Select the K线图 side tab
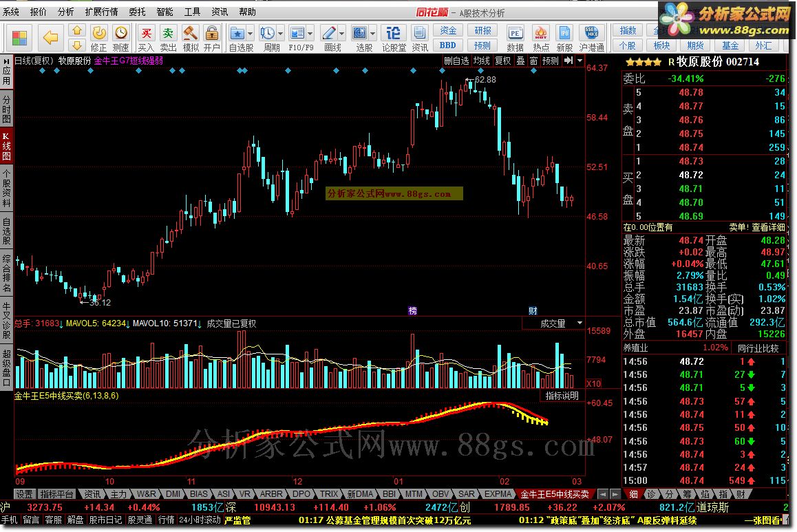The height and width of the screenshot is (532, 797). (7, 147)
